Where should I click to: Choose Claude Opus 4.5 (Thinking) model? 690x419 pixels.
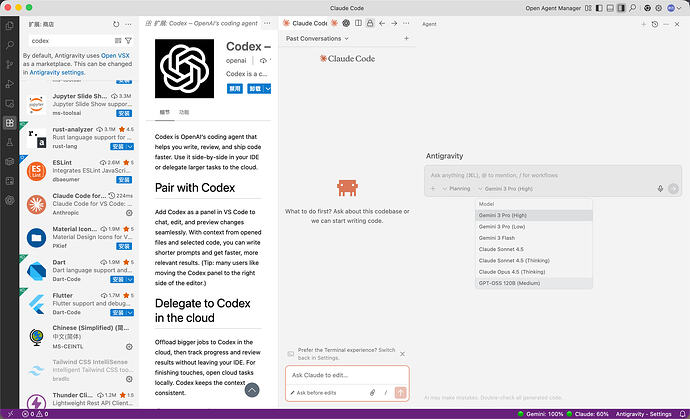534,272
